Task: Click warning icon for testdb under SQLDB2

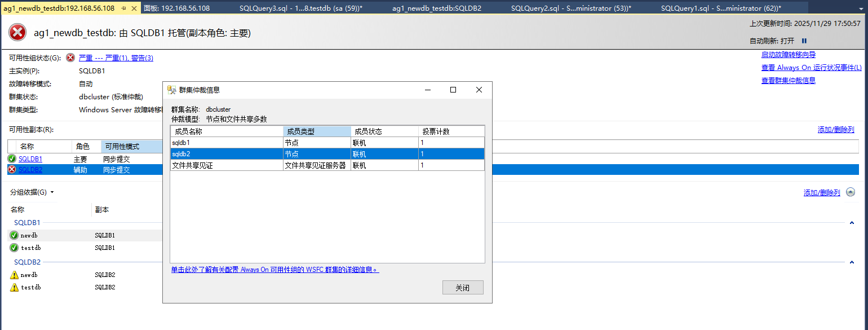Action: [x=14, y=288]
